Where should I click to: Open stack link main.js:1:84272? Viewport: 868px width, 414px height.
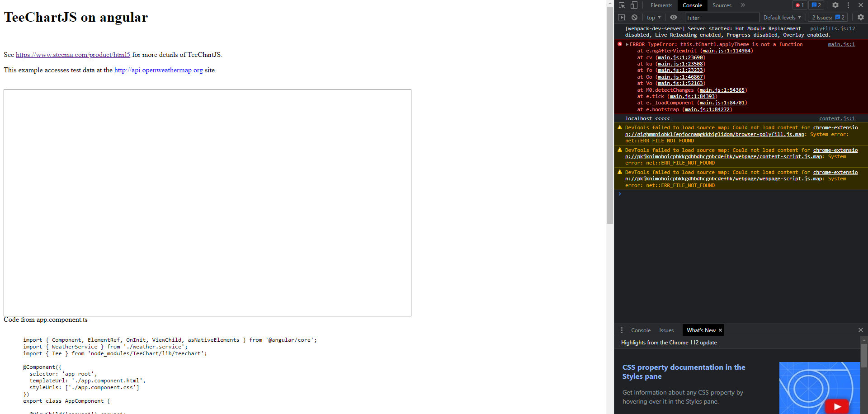pos(707,109)
